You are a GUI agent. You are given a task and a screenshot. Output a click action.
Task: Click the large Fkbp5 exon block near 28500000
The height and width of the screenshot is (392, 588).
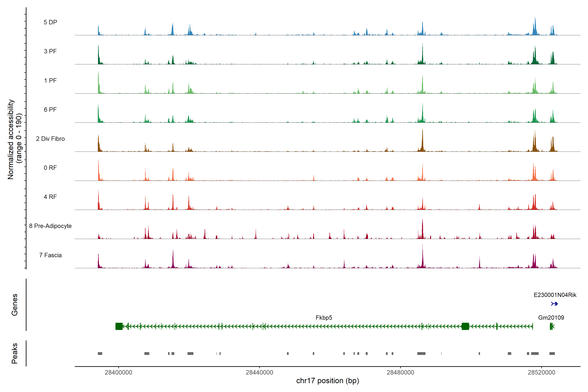[x=465, y=326]
